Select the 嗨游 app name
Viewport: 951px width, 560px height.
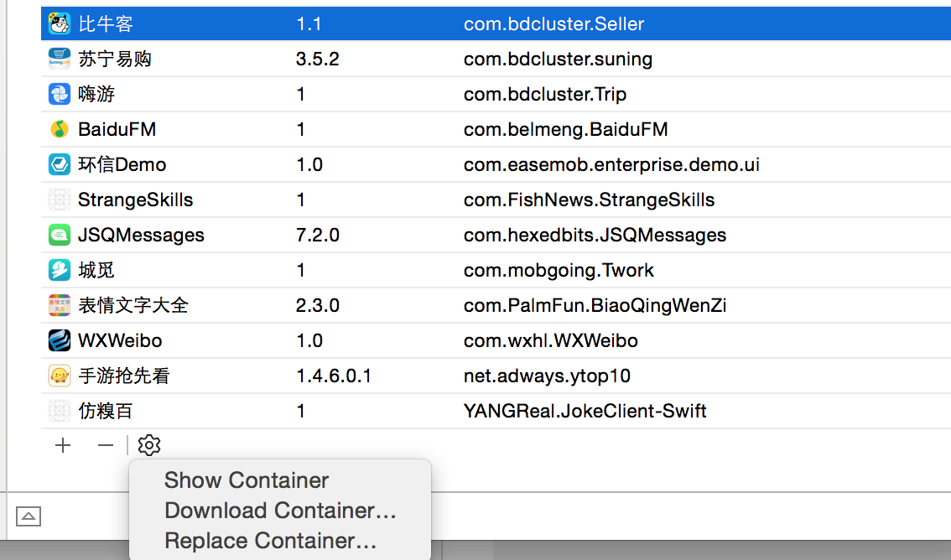pyautogui.click(x=96, y=94)
